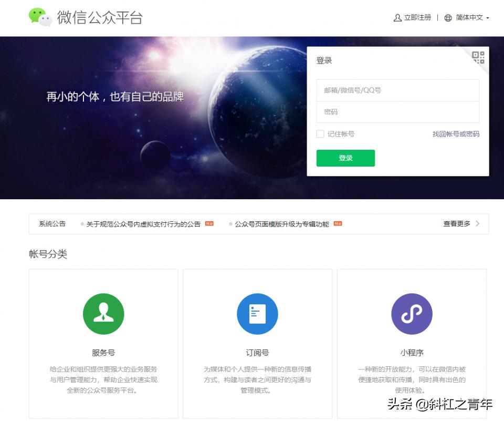Select the purple 小程序 mini program icon
Screen dimensions: 504x422
tap(412, 313)
